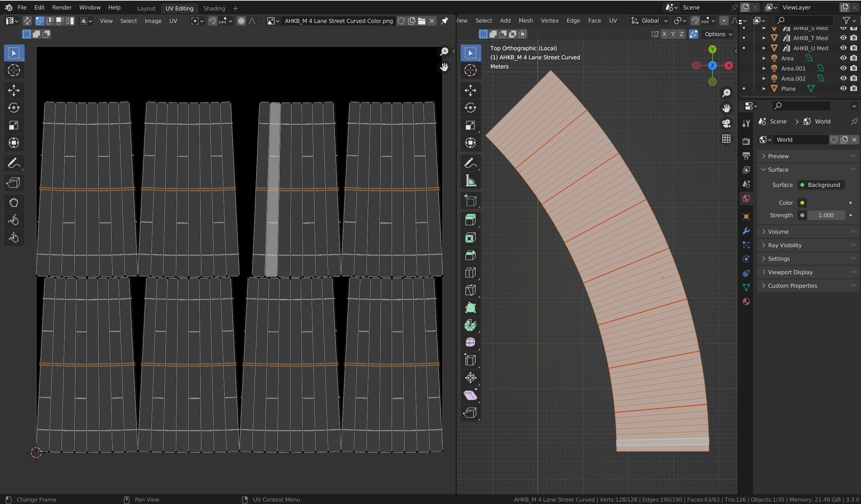
Task: Select the Rip Region tool
Action: 470,413
